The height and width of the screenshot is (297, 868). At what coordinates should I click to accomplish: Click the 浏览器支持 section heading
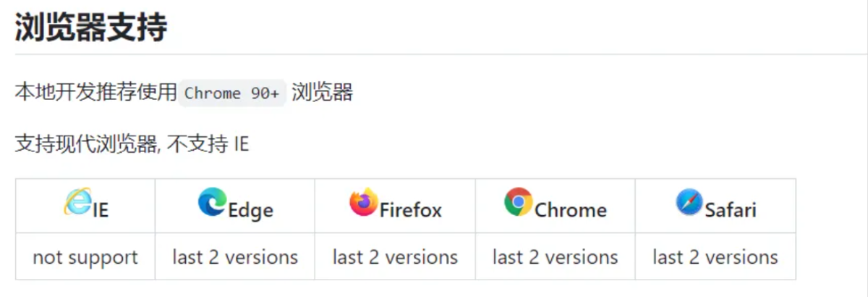click(91, 28)
